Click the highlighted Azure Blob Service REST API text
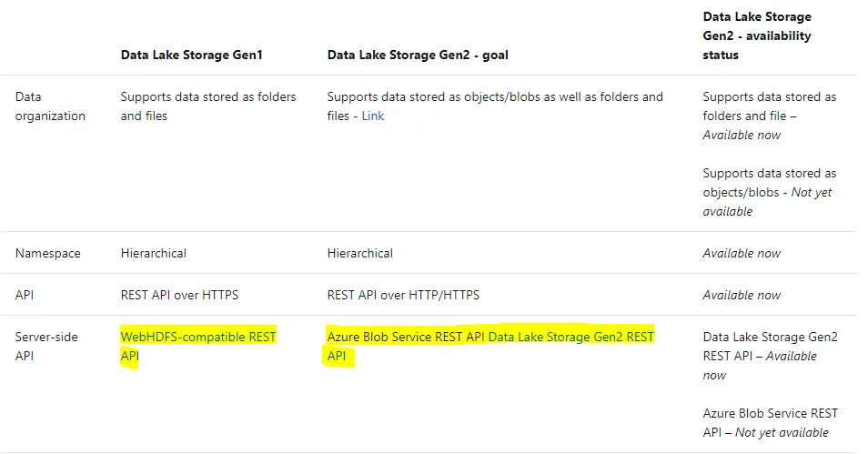Screen dimensions: 868x454 [x=405, y=338]
